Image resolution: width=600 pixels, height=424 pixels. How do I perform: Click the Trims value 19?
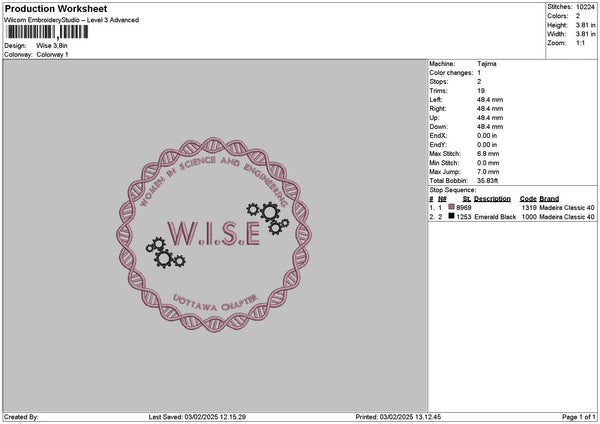pyautogui.click(x=481, y=91)
